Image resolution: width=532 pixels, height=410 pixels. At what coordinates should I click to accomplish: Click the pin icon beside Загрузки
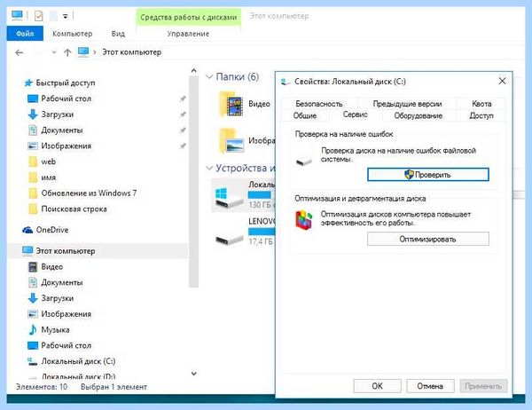pyautogui.click(x=183, y=114)
